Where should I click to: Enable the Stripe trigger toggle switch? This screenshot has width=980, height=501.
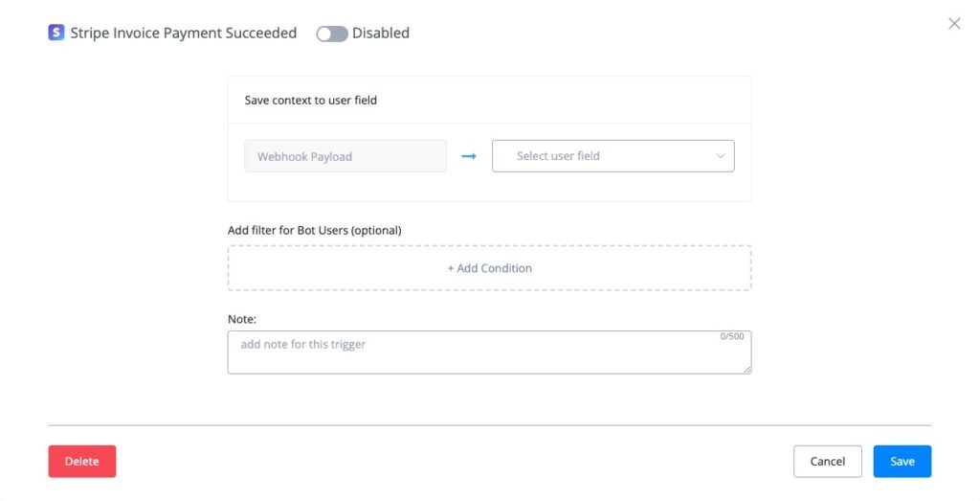click(332, 34)
